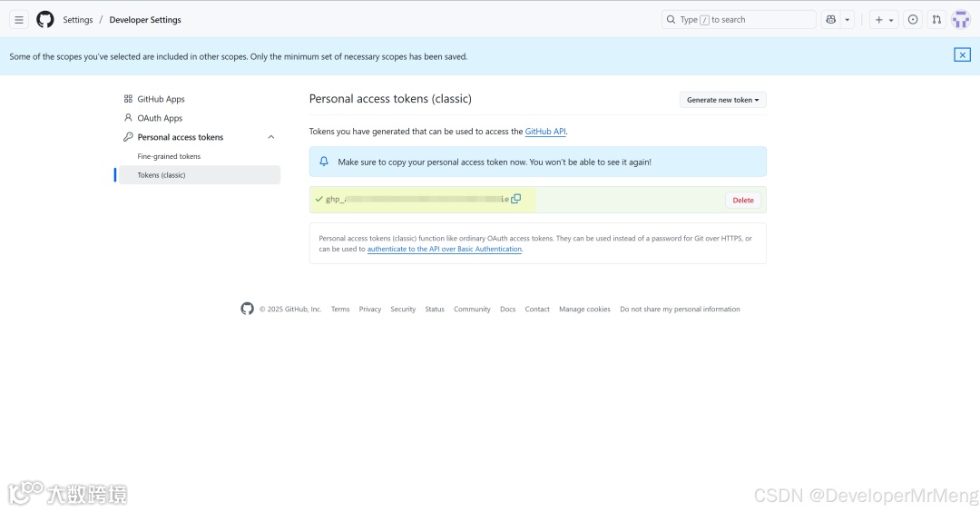The height and width of the screenshot is (512, 980).
Task: Open Basic Authentication API docs link
Action: point(445,249)
